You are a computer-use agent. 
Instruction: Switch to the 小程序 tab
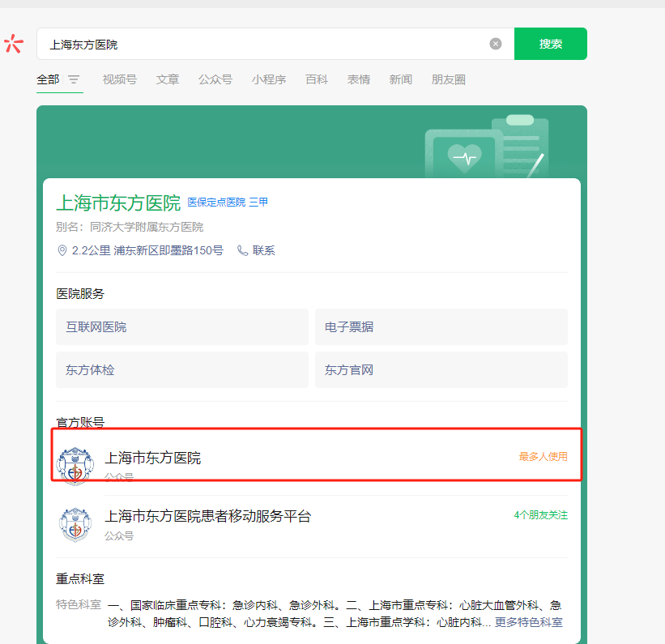click(269, 79)
